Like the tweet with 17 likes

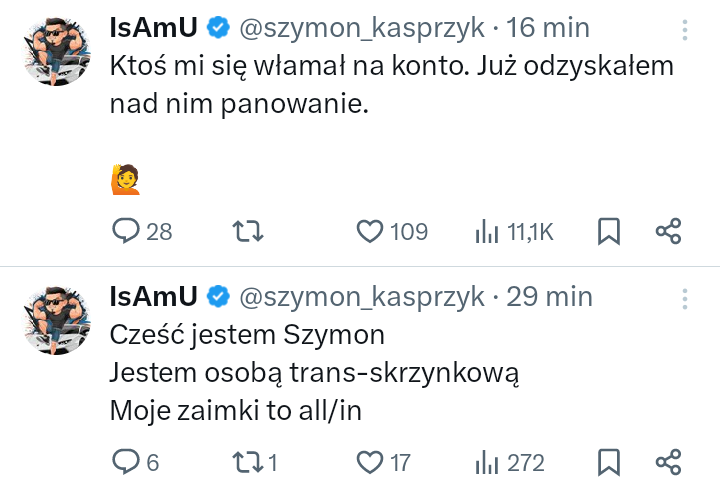(x=371, y=462)
